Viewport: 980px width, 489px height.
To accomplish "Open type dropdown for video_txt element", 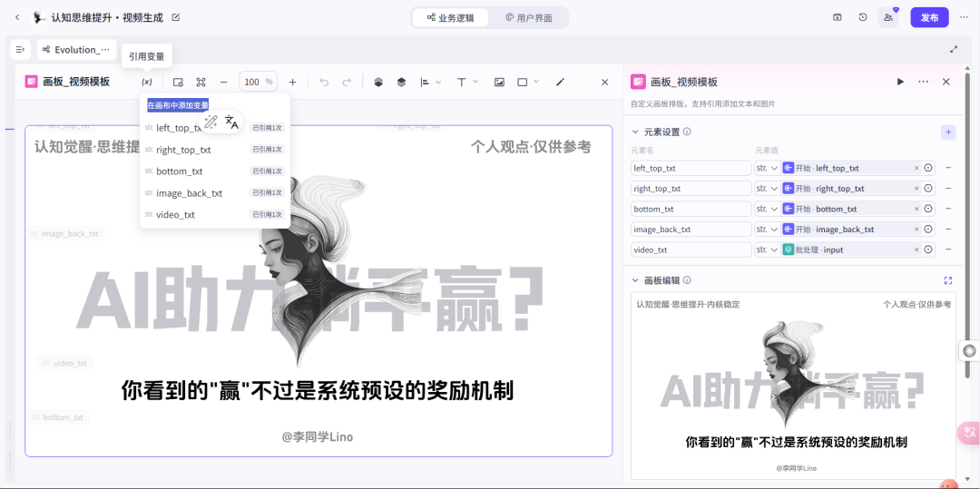I will (767, 249).
